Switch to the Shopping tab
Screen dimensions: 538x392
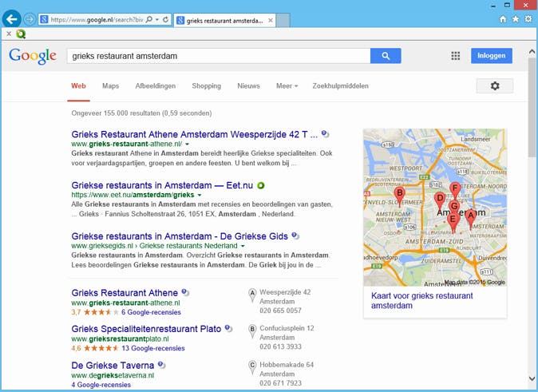coord(207,85)
